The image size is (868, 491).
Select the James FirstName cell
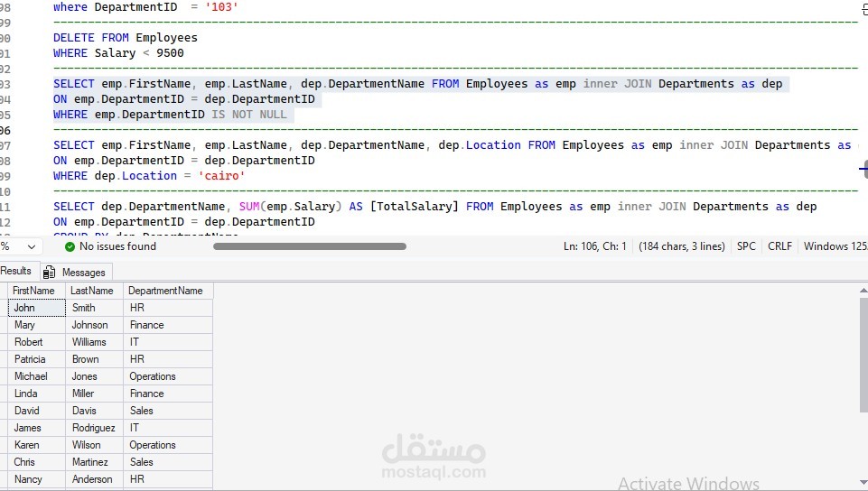coord(36,428)
